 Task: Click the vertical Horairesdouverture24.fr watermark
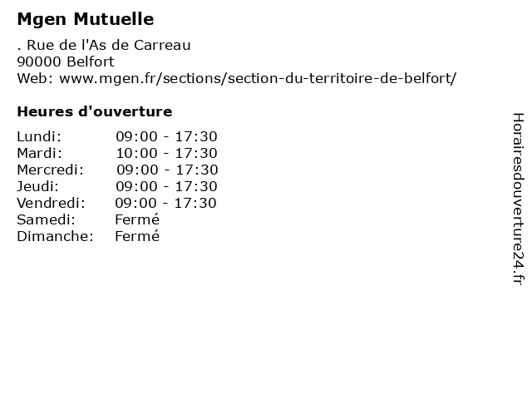pos(518,199)
